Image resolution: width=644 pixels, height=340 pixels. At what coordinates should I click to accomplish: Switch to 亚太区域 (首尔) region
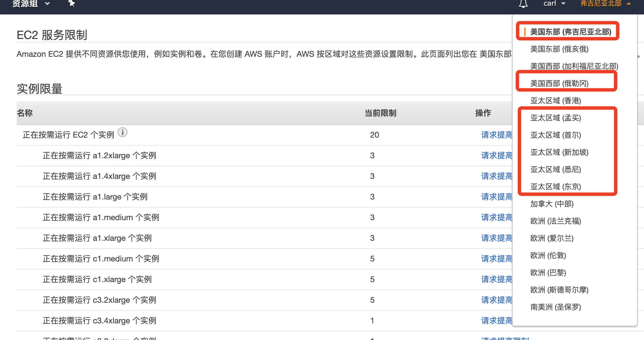(x=555, y=135)
